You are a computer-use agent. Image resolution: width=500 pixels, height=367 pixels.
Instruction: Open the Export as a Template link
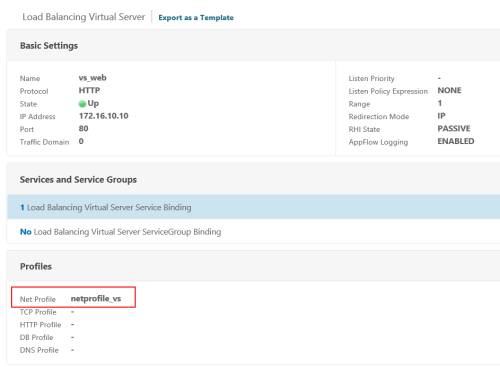click(196, 18)
